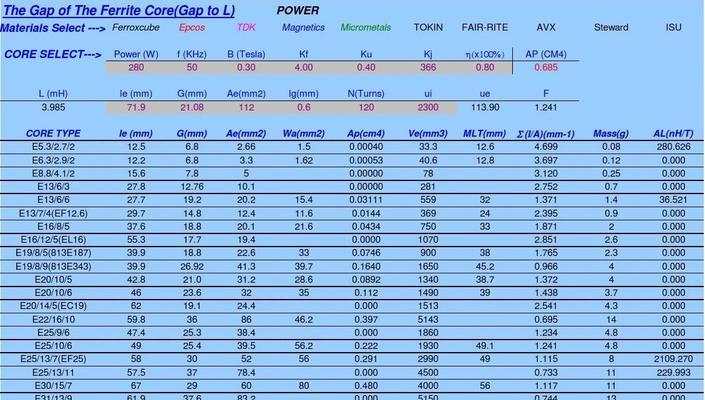Select core type E16/12/5(EL16)

click(53, 240)
